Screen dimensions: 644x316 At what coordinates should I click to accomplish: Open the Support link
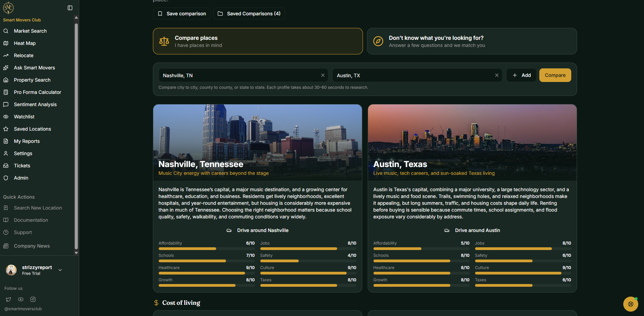click(x=23, y=232)
